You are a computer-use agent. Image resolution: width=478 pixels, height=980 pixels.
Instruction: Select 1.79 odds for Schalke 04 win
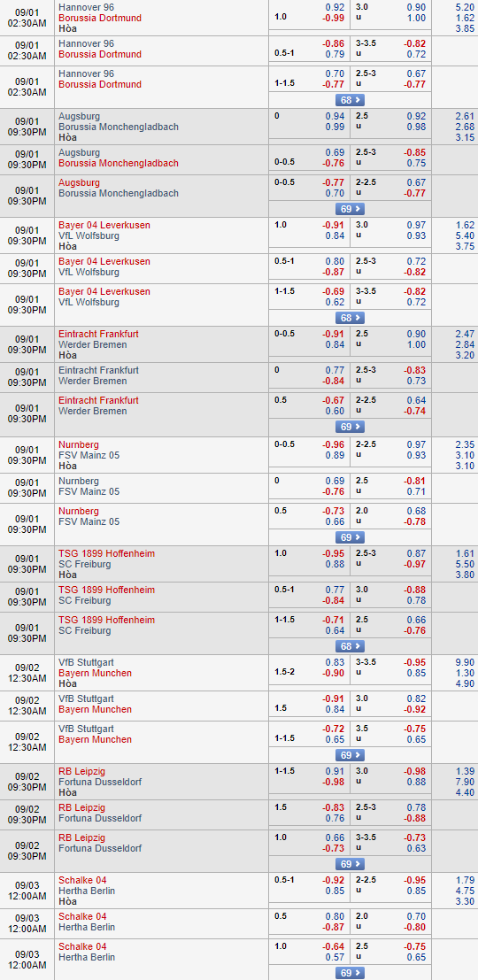point(466,880)
